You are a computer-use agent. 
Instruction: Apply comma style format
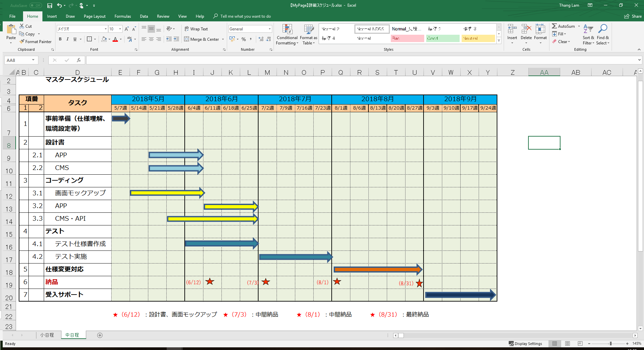251,39
